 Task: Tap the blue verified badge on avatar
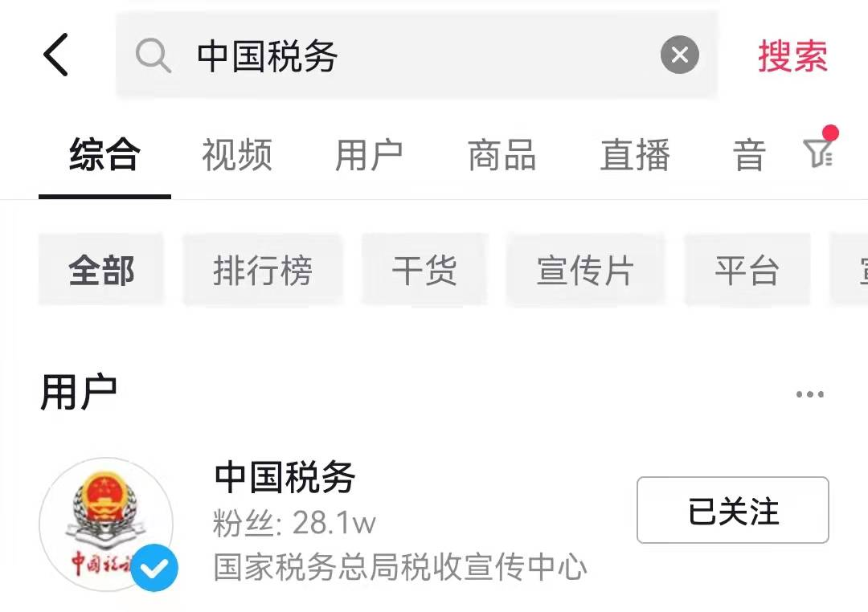[154, 567]
